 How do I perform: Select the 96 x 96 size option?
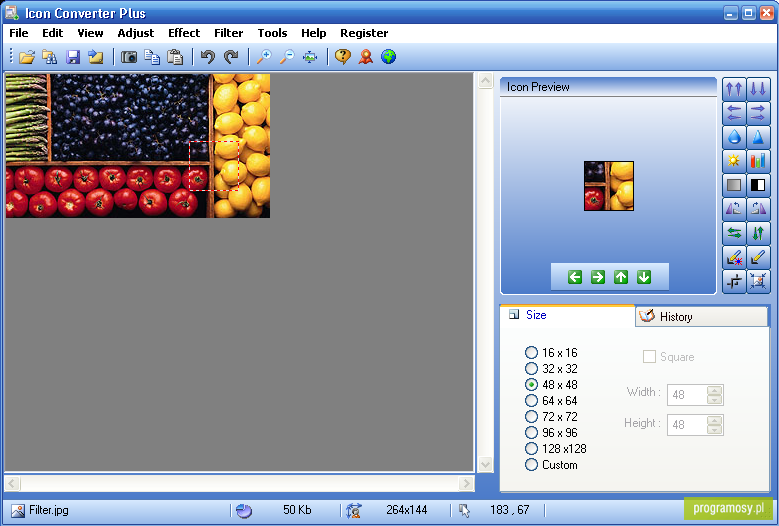[x=551, y=433]
